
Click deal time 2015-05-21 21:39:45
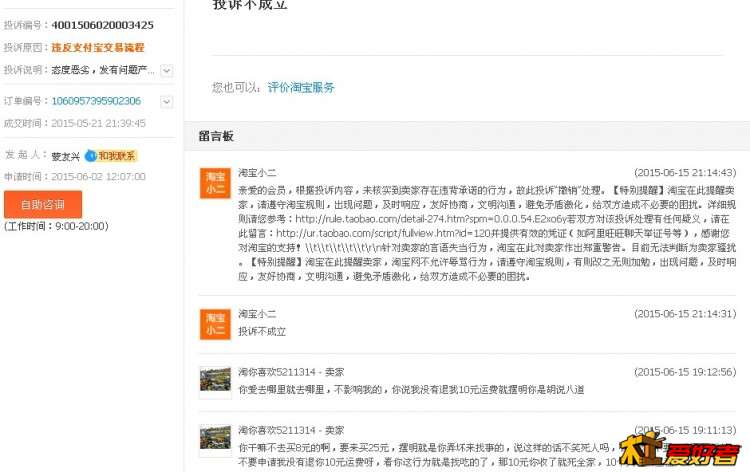[98, 123]
